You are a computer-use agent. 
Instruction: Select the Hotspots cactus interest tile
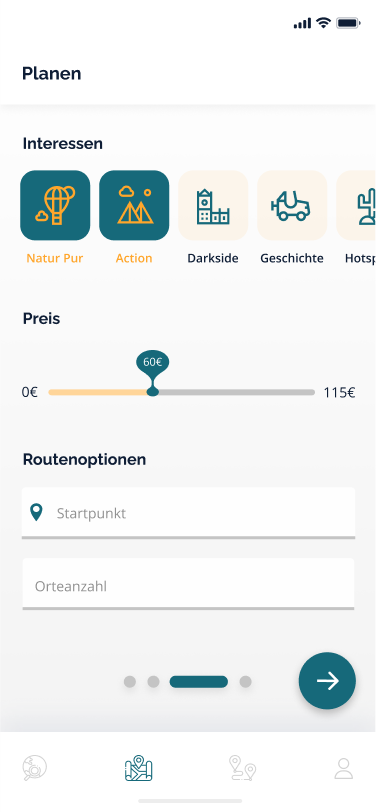pyautogui.click(x=356, y=206)
